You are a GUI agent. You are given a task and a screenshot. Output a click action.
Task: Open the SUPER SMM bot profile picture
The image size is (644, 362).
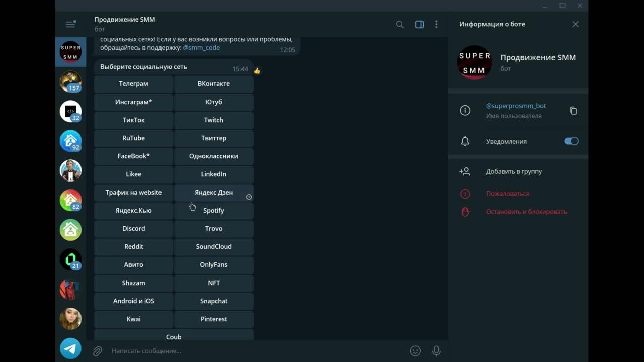tap(474, 63)
